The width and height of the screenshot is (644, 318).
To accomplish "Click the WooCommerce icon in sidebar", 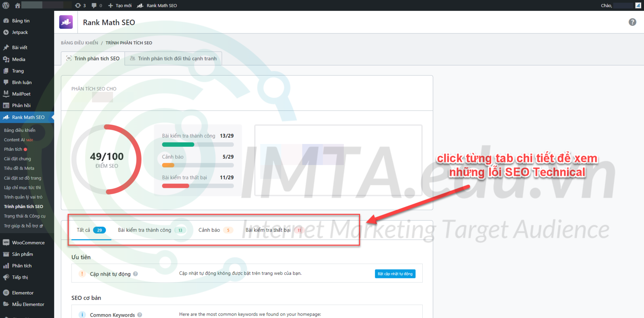I will [x=6, y=242].
